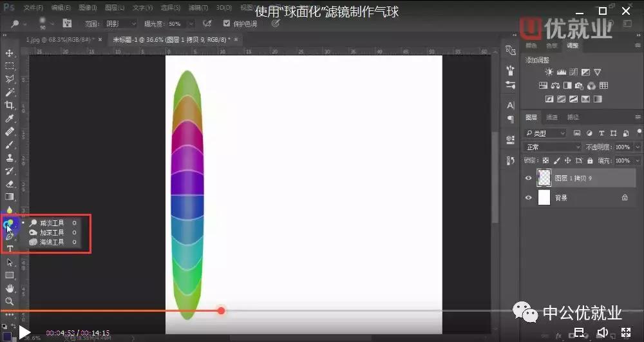Image resolution: width=644 pixels, height=342 pixels.
Task: Open the layer filter type dropdown
Action: pos(546,133)
